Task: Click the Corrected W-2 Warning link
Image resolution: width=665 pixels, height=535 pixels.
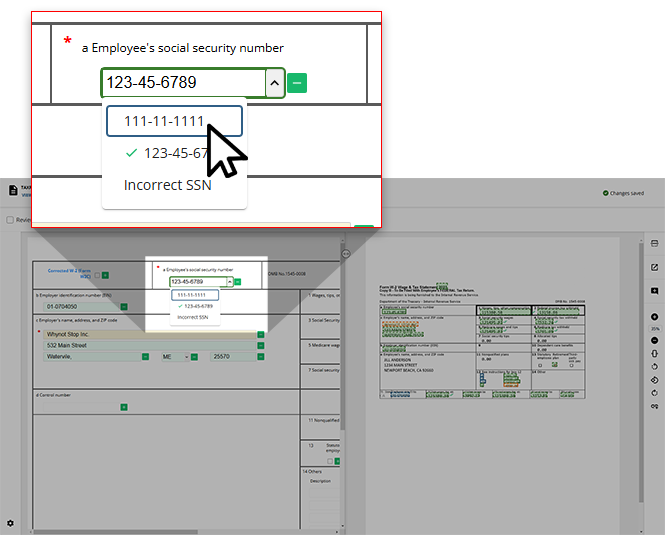Action: pyautogui.click(x=70, y=272)
